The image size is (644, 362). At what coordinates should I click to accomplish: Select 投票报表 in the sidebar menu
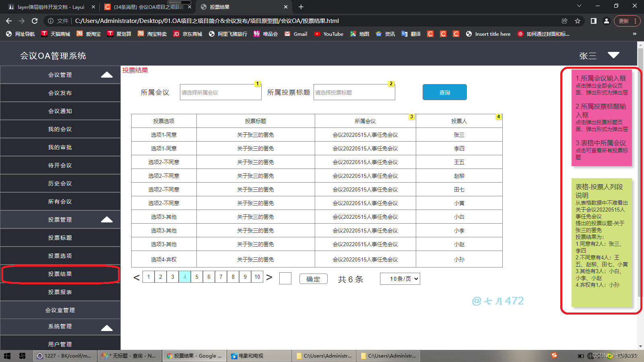point(60,292)
